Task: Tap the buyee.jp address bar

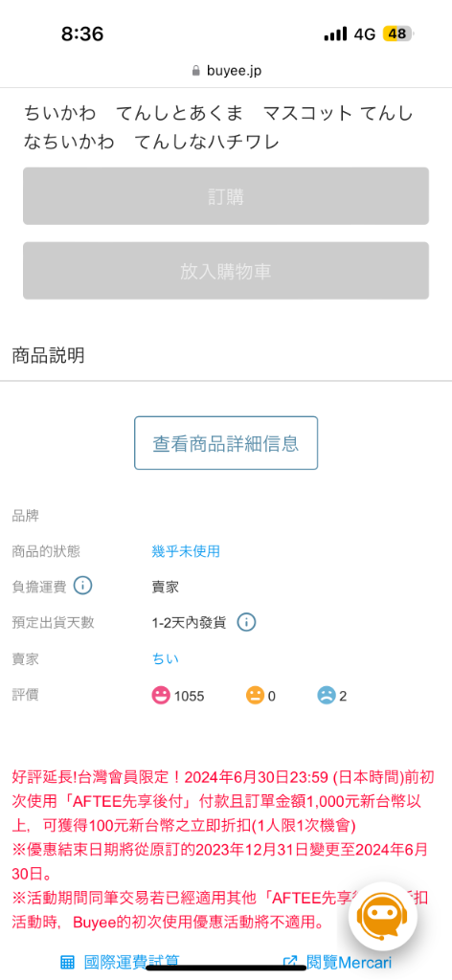Action: coord(226,71)
